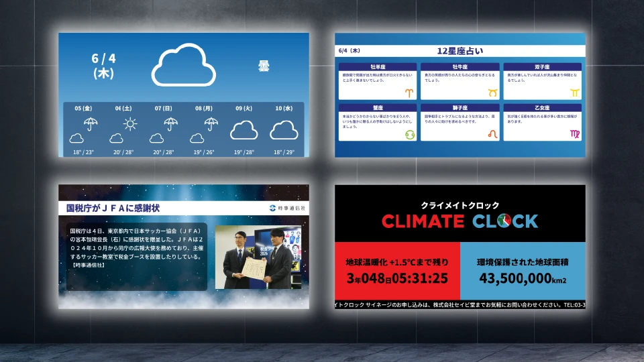Click the 07 (日) forecast day label
This screenshot has width=644, height=362.
(x=164, y=109)
